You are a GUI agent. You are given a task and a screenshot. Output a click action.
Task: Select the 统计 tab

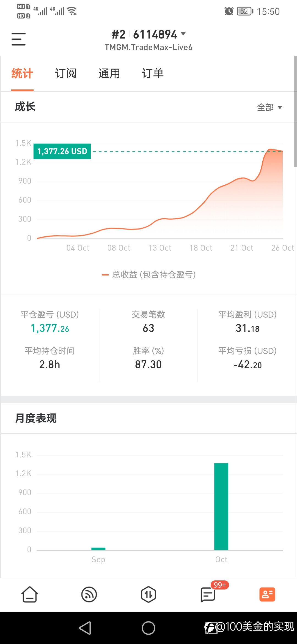click(x=22, y=73)
